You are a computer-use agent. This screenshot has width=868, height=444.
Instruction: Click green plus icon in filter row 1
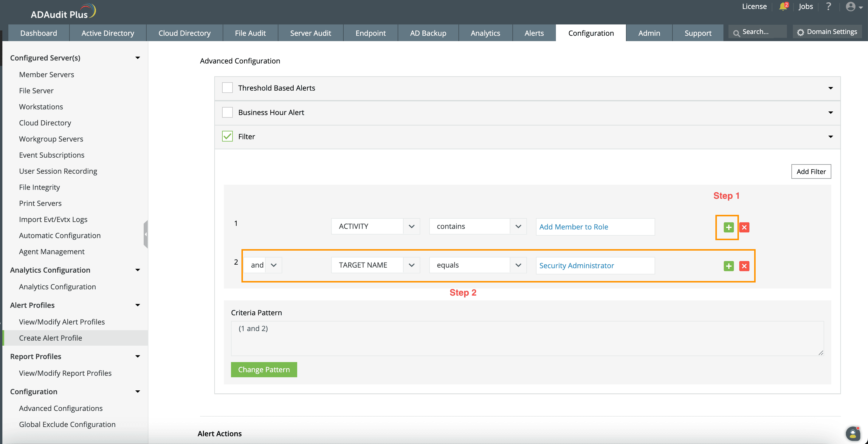tap(728, 227)
